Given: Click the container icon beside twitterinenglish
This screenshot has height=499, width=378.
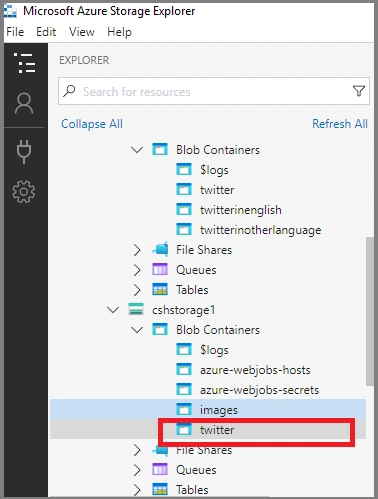Looking at the screenshot, I should (x=184, y=209).
